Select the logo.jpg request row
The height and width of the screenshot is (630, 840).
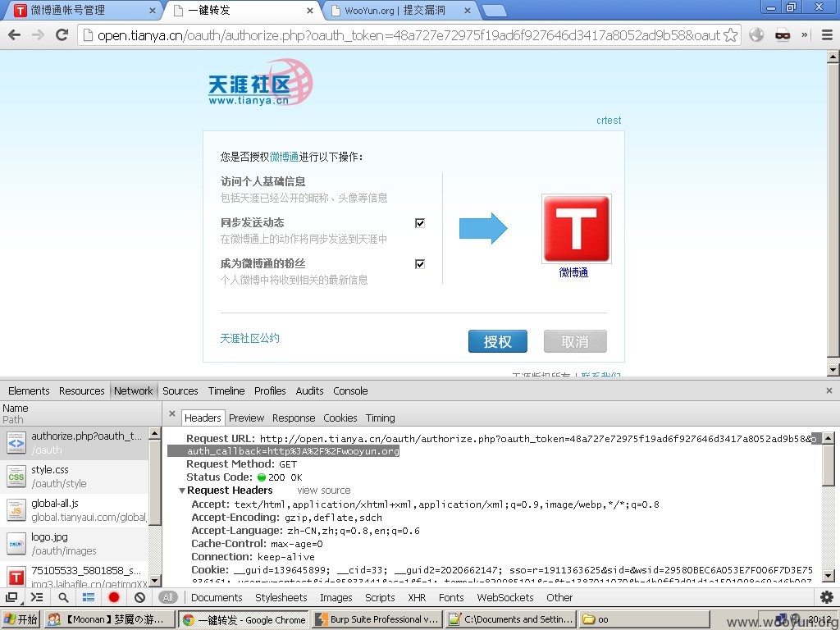click(x=75, y=544)
